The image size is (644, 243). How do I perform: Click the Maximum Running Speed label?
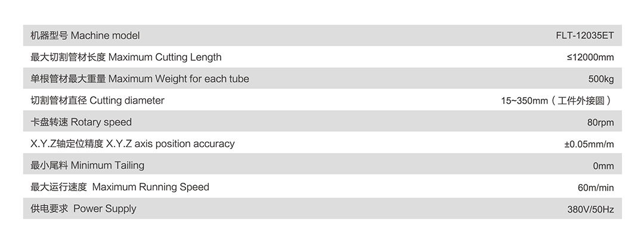pyautogui.click(x=151, y=187)
